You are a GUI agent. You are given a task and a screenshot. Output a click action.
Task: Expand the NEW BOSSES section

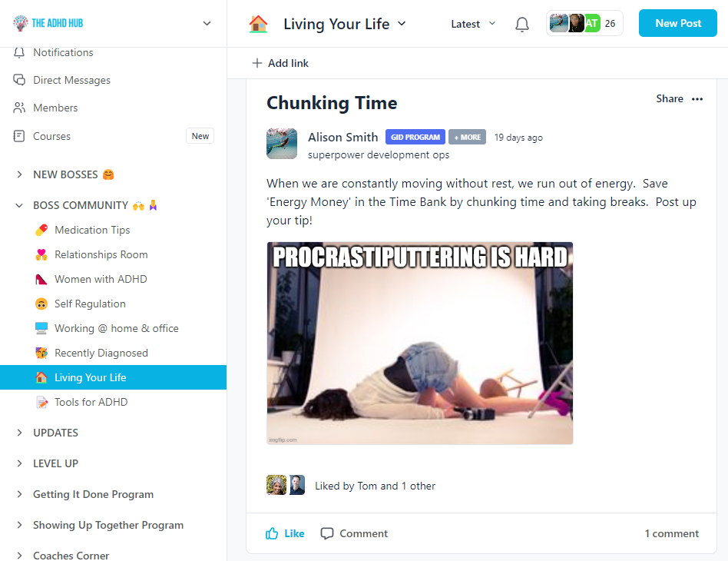coord(19,174)
